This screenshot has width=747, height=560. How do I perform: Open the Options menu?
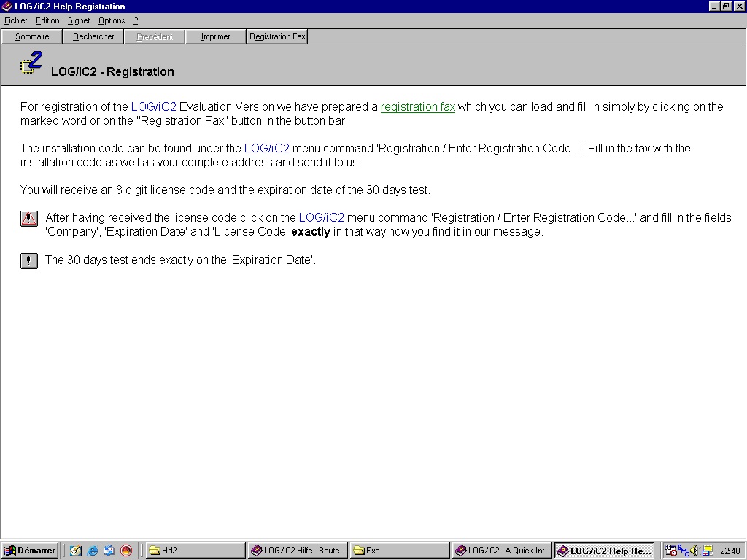click(x=112, y=20)
